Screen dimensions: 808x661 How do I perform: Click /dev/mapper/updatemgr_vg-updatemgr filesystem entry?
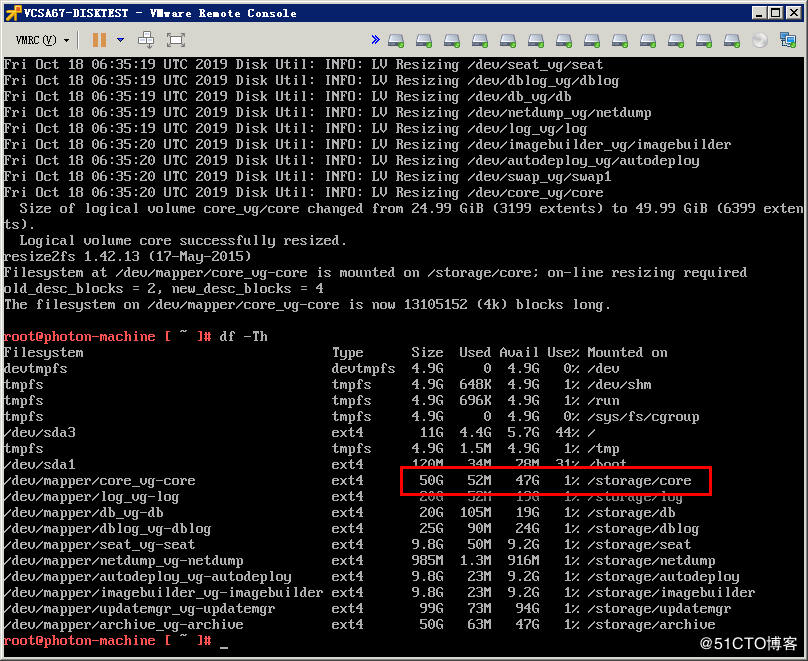[139, 608]
